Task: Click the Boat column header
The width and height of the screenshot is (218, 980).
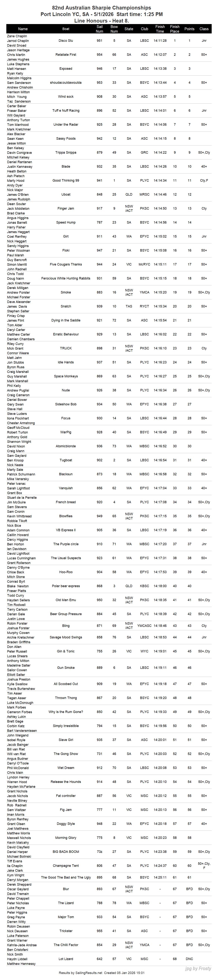Action: point(66,29)
